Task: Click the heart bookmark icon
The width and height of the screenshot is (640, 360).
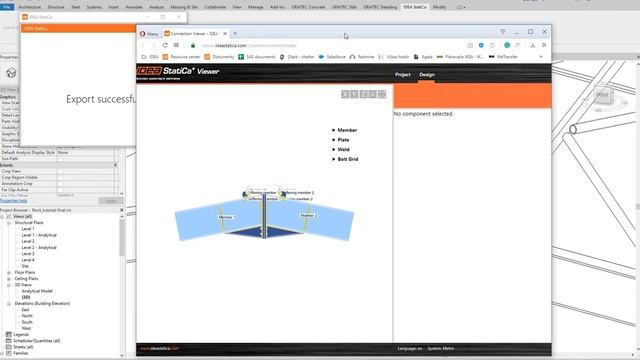Action: 492,45
